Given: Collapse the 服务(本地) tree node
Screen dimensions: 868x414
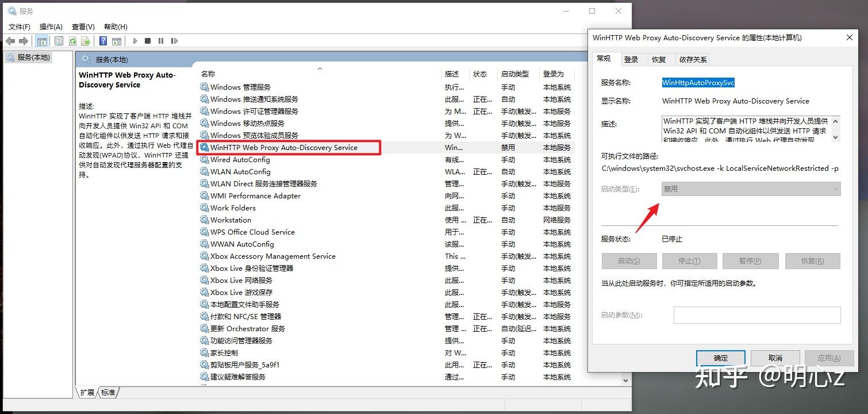Looking at the screenshot, I should click(x=33, y=57).
